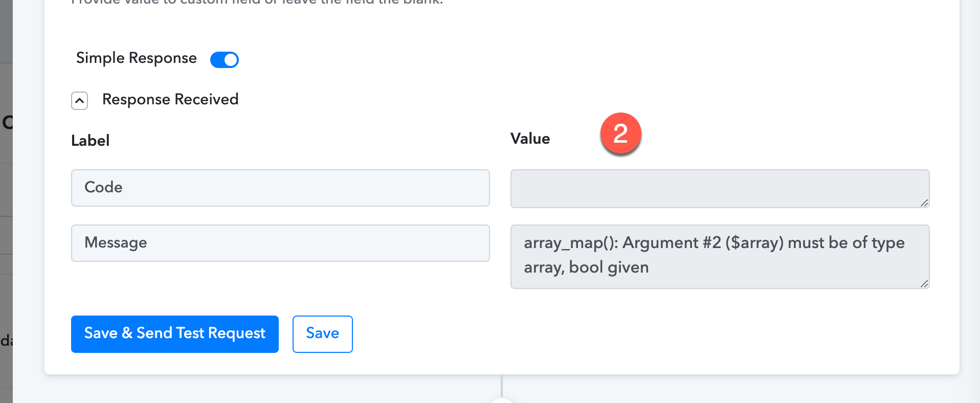Screen dimensions: 980x403
Task: Click the cut-off custom field help text
Action: [x=257, y=2]
